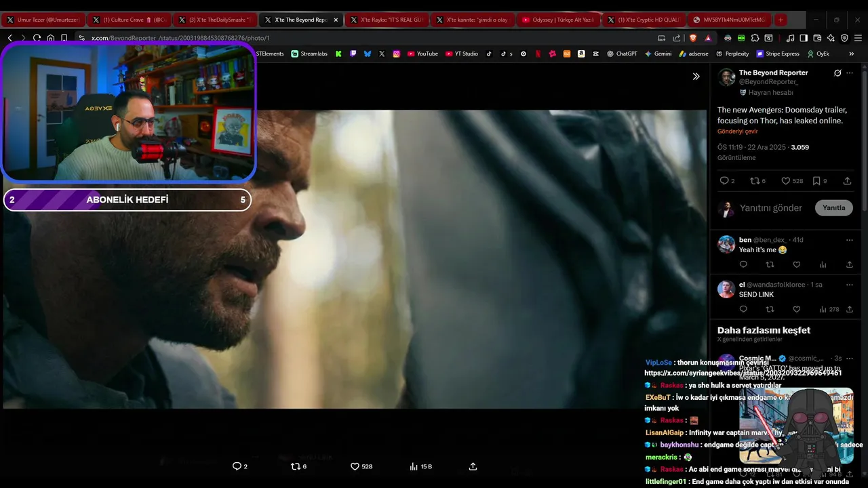Viewport: 868px width, 488px height.
Task: Click the Yanıtla button
Action: click(x=833, y=208)
